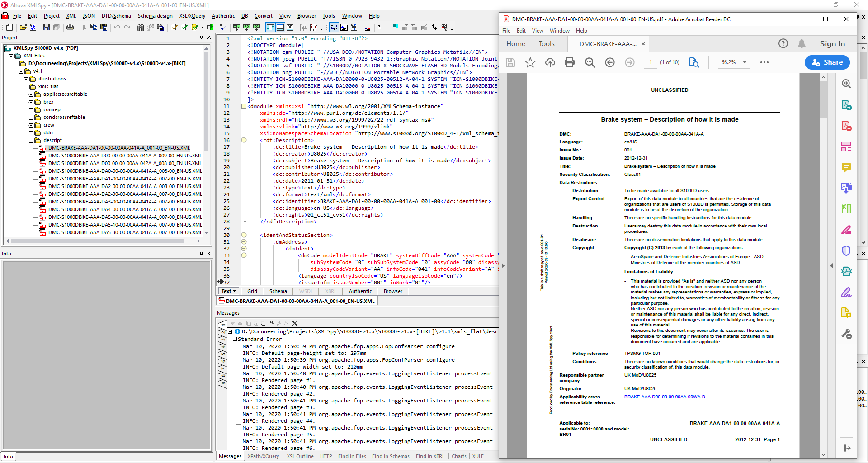Click the zoom out magnifier in Acrobat toolbar
Screen dimensions: 868x463
click(590, 62)
